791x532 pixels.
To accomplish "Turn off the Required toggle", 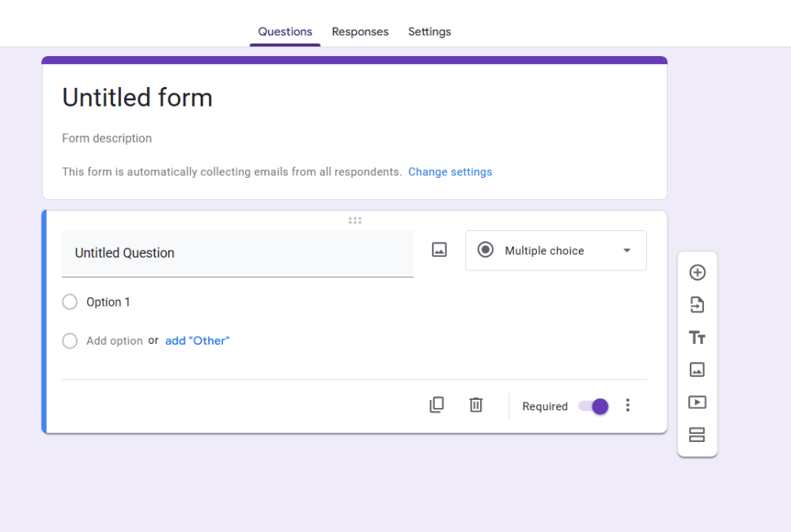I will click(x=593, y=406).
